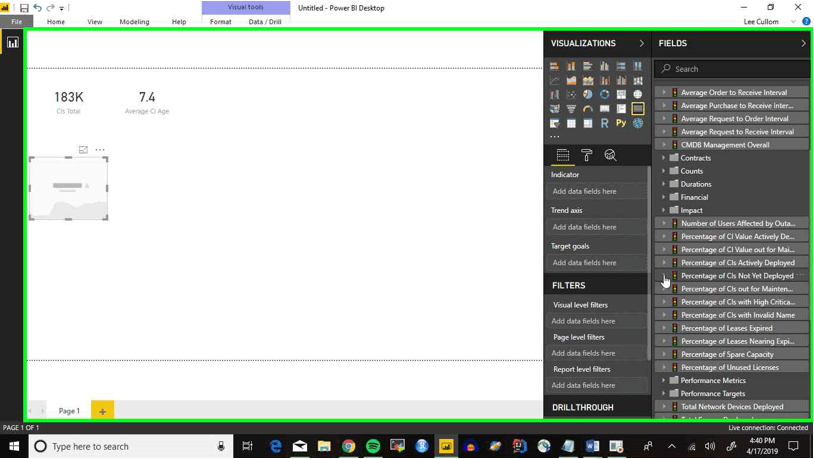The height and width of the screenshot is (459, 814).
Task: Open the Lee Cullom account dropdown
Action: (793, 22)
